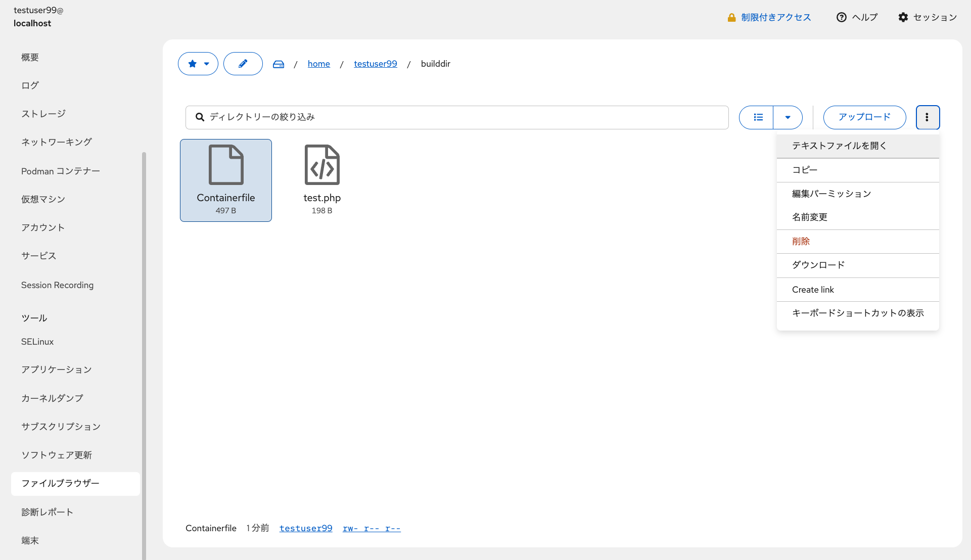Image resolution: width=971 pixels, height=560 pixels.
Task: Navigate to home via the breadcrumb link
Action: tap(318, 64)
